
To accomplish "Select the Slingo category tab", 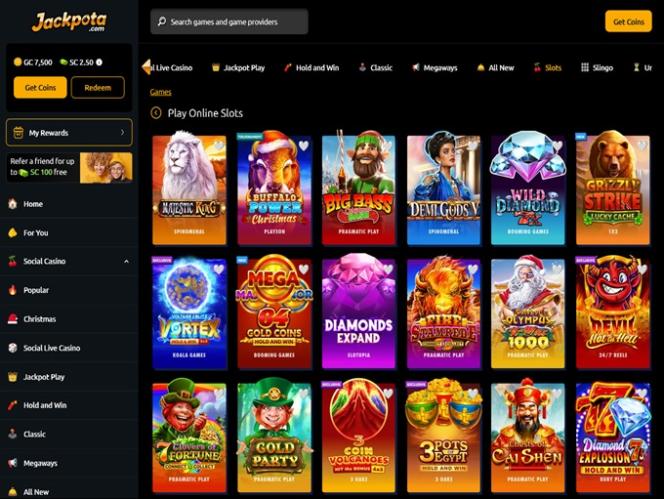I will pos(597,68).
